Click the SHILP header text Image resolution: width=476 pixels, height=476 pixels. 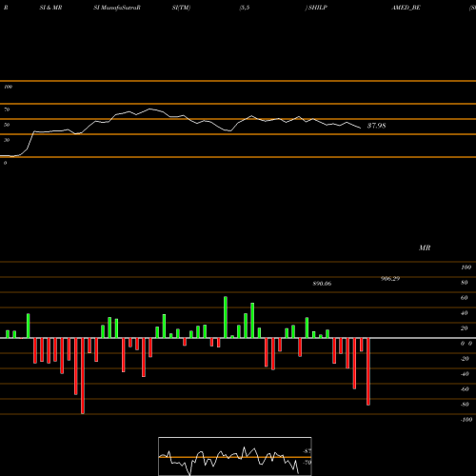pos(318,8)
